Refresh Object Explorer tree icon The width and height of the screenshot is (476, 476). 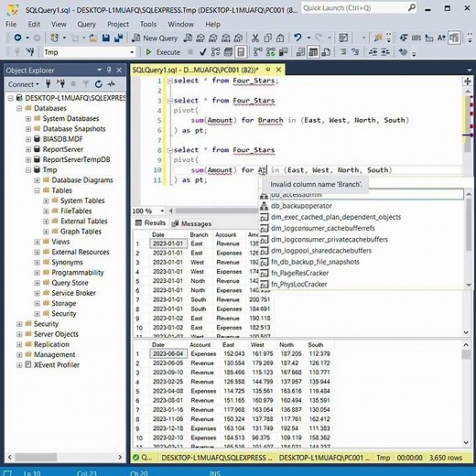click(x=98, y=84)
